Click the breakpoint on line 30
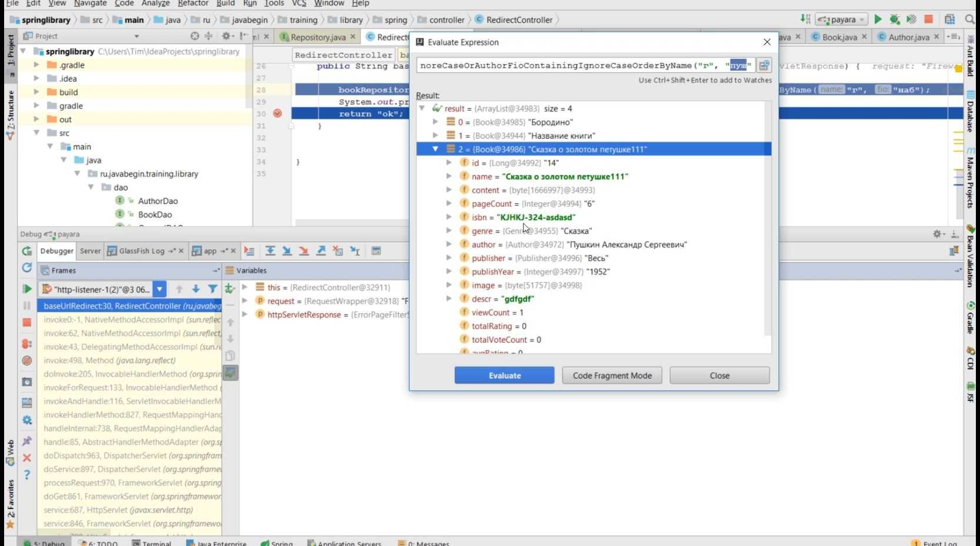This screenshot has width=980, height=546. [277, 113]
